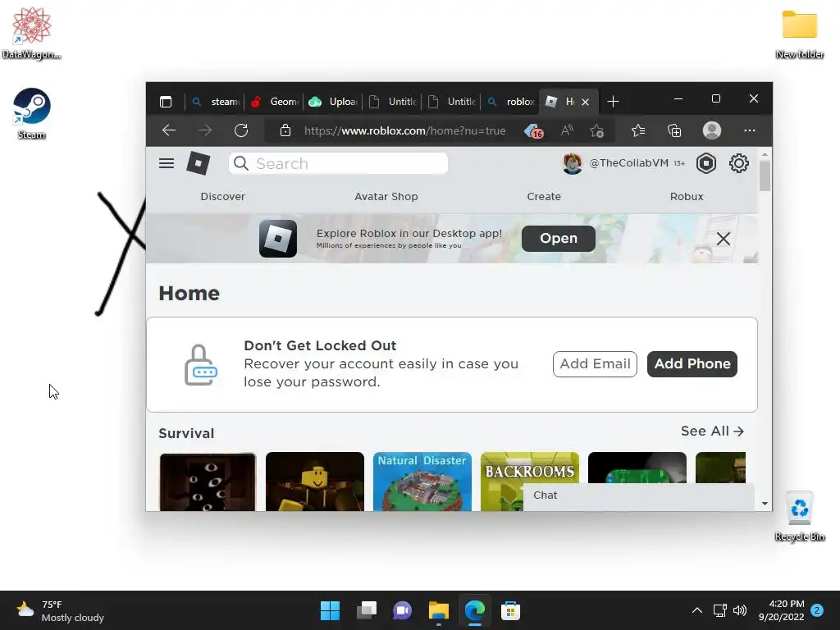The width and height of the screenshot is (840, 630).
Task: Select the New folder desktop icon
Action: pyautogui.click(x=799, y=33)
